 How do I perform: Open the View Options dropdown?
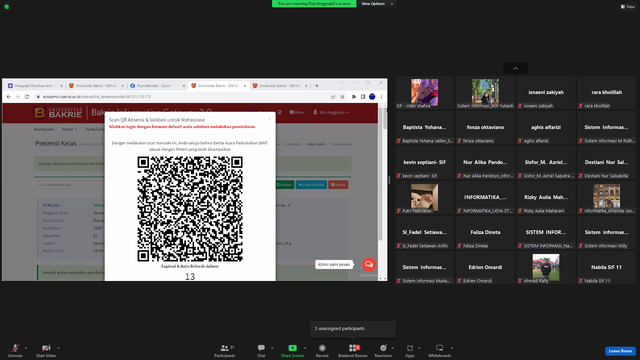pos(377,4)
